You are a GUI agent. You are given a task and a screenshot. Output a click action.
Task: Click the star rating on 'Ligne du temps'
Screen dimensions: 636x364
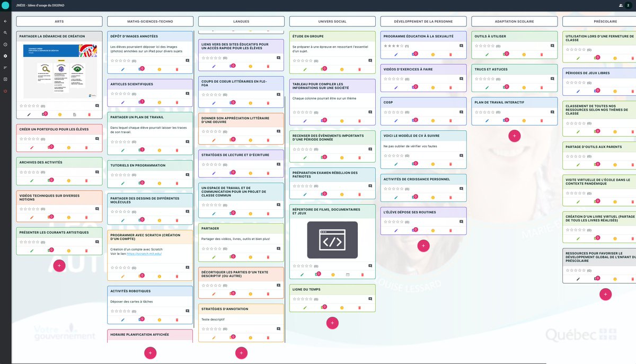click(x=302, y=299)
